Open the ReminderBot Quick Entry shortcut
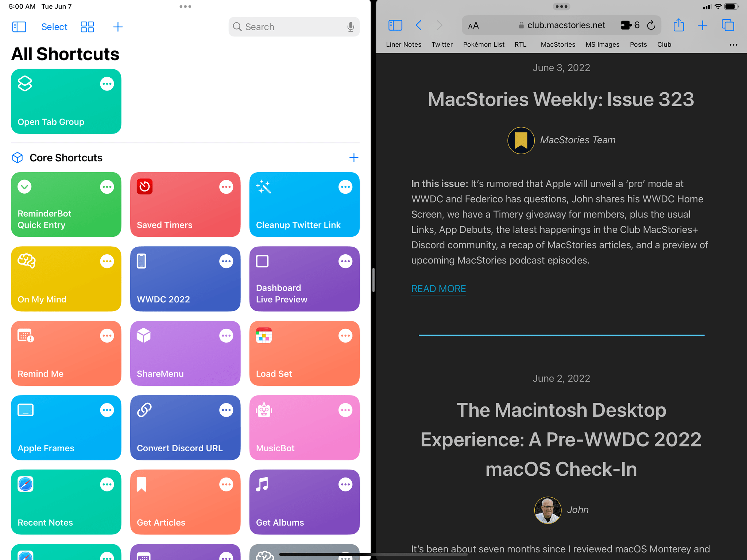The height and width of the screenshot is (560, 747). (x=66, y=205)
